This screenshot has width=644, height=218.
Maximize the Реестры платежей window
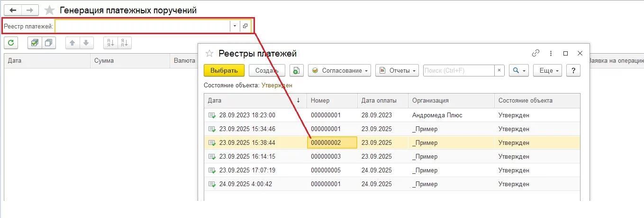tap(565, 53)
